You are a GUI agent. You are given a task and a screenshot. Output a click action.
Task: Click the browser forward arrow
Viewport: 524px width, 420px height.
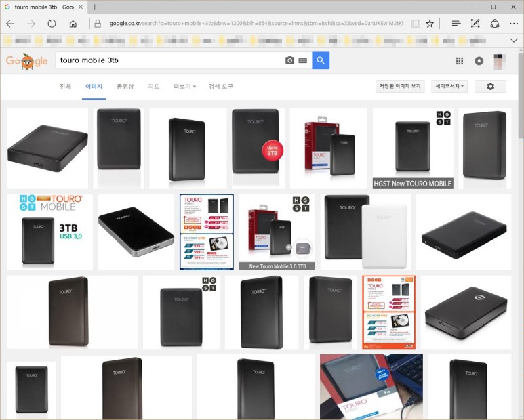click(x=31, y=24)
